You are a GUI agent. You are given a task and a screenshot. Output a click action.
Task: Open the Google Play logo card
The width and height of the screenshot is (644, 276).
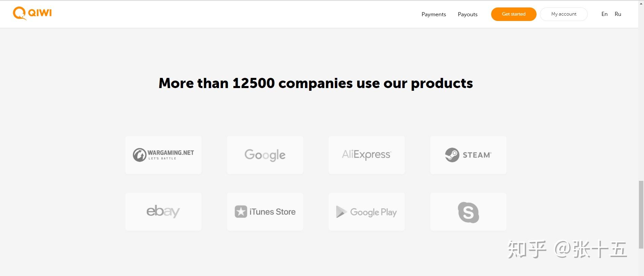(x=367, y=212)
